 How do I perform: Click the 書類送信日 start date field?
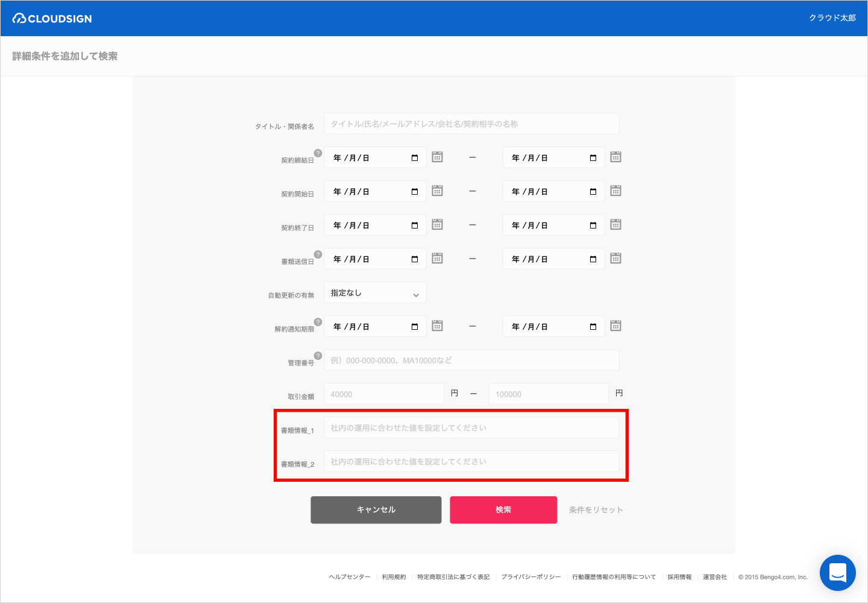tap(375, 259)
